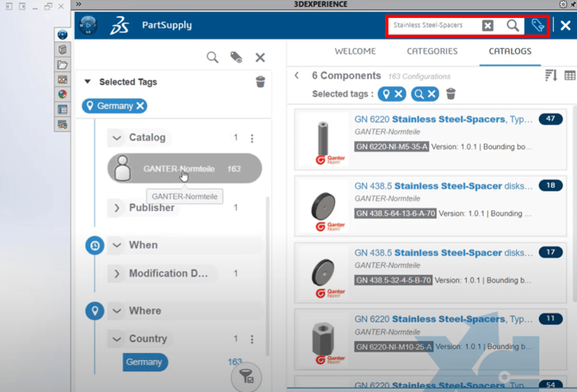Delete all tags in Selected Tags panel
Screen dimensions: 577x392
[x=260, y=82]
